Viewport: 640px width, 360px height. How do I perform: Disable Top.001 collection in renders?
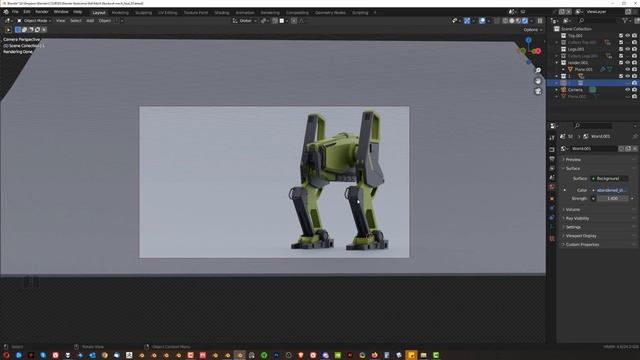[x=634, y=36]
